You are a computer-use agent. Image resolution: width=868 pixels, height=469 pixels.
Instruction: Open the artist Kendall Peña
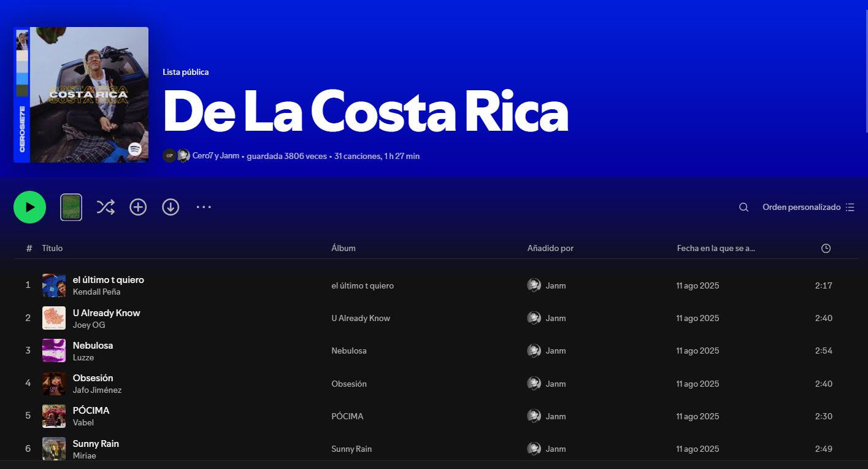click(x=96, y=292)
